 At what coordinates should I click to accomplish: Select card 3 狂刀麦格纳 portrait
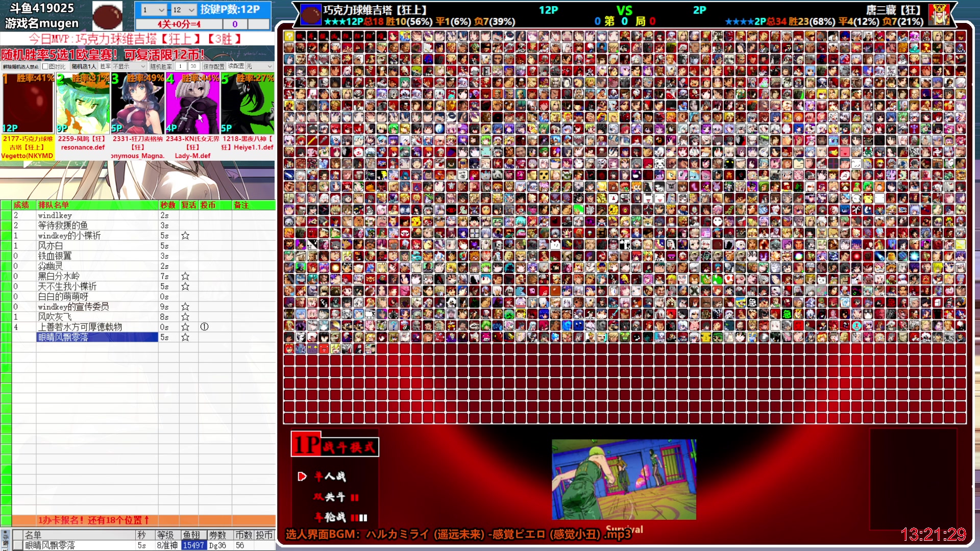click(x=137, y=104)
